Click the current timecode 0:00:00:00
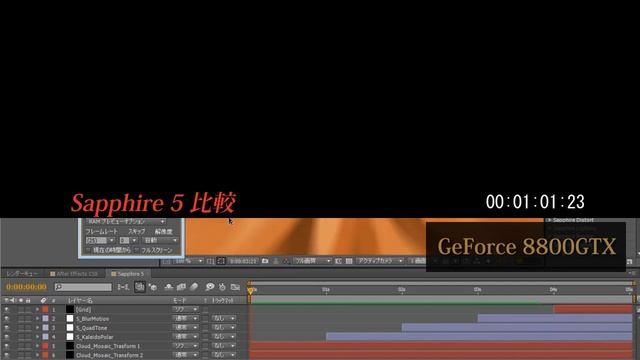 pyautogui.click(x=26, y=287)
